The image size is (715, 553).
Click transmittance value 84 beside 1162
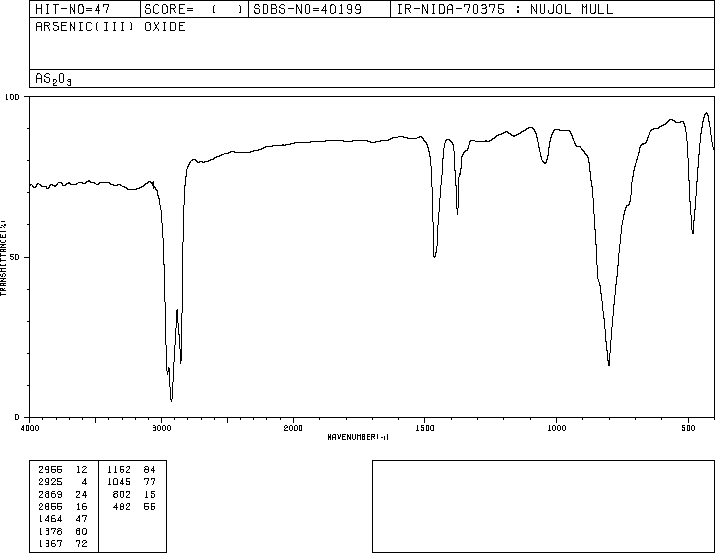pos(150,469)
